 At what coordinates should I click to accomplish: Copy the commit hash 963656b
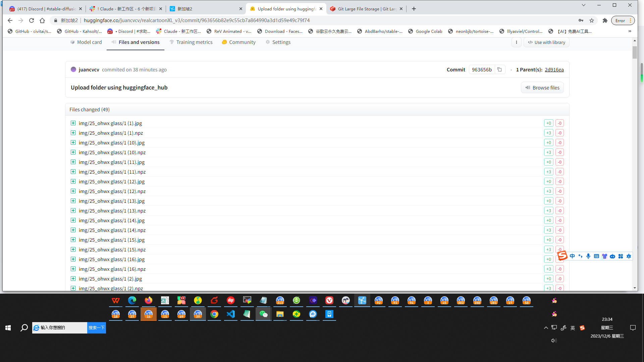[499, 69]
